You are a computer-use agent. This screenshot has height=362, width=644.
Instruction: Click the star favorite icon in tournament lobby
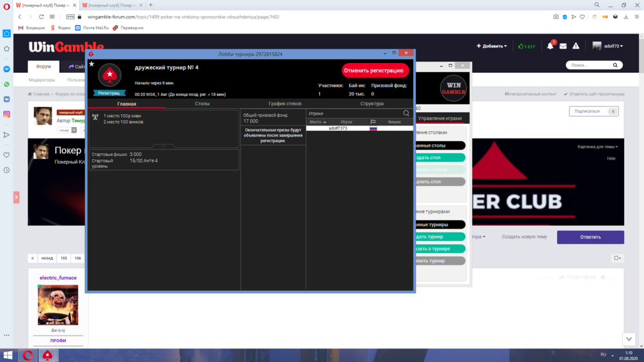91,64
